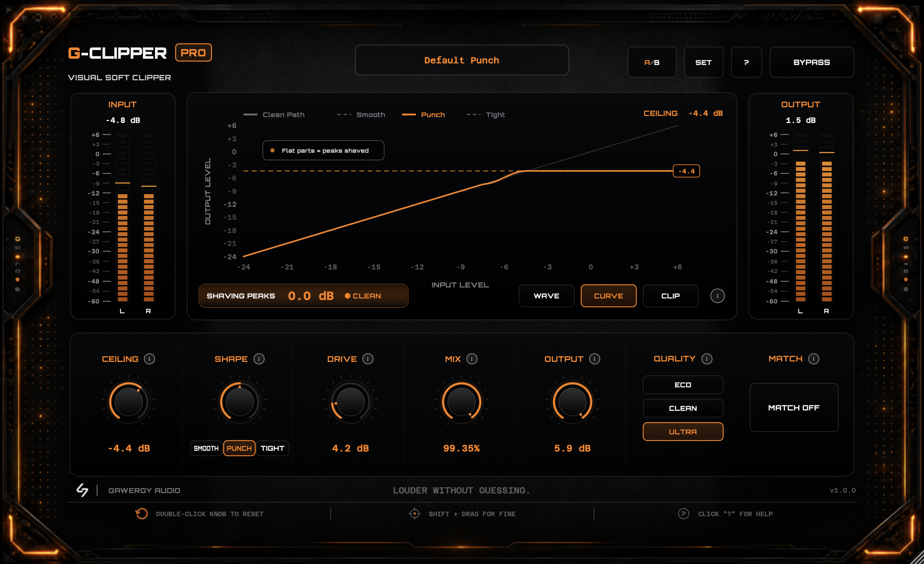Choose the SMOOTH shape
Viewport: 924px width, 564px height.
tap(206, 448)
